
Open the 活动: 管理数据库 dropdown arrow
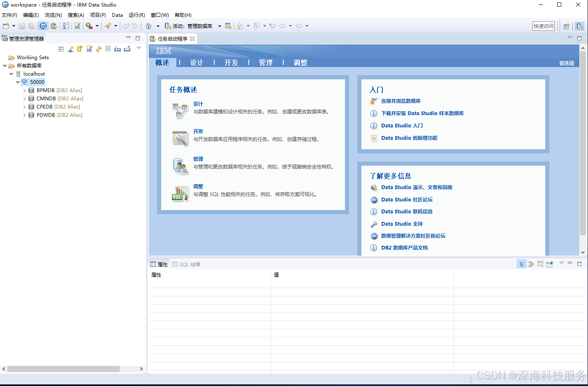click(220, 26)
